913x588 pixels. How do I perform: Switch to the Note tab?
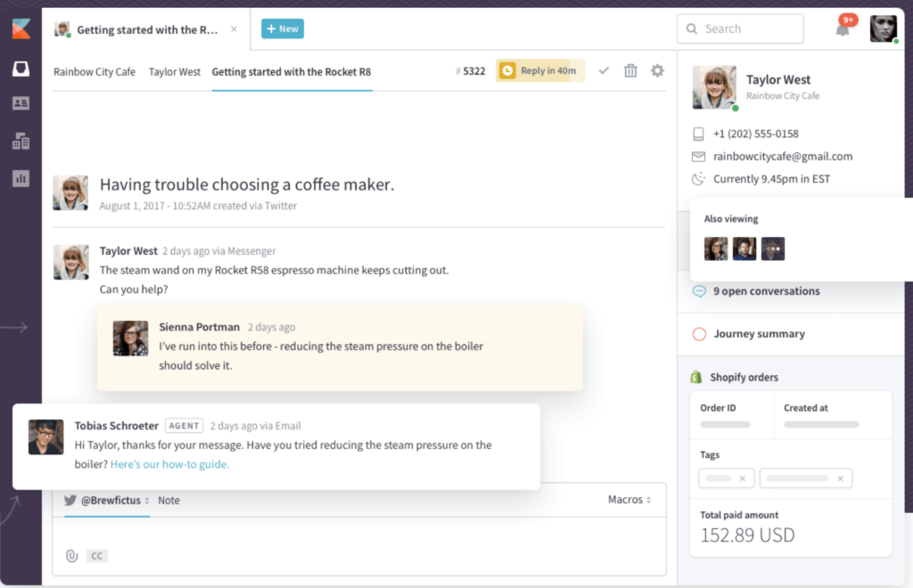click(x=169, y=501)
